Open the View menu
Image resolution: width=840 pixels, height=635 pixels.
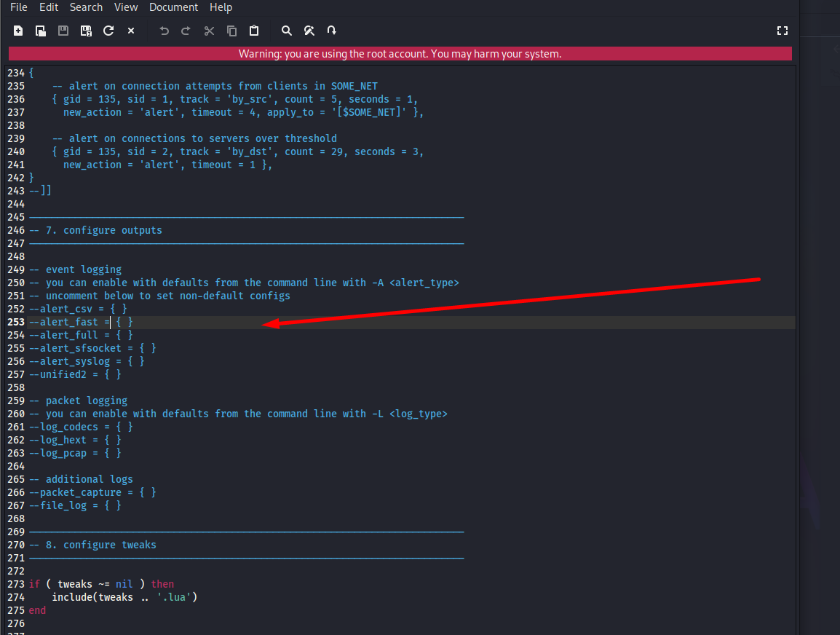125,7
